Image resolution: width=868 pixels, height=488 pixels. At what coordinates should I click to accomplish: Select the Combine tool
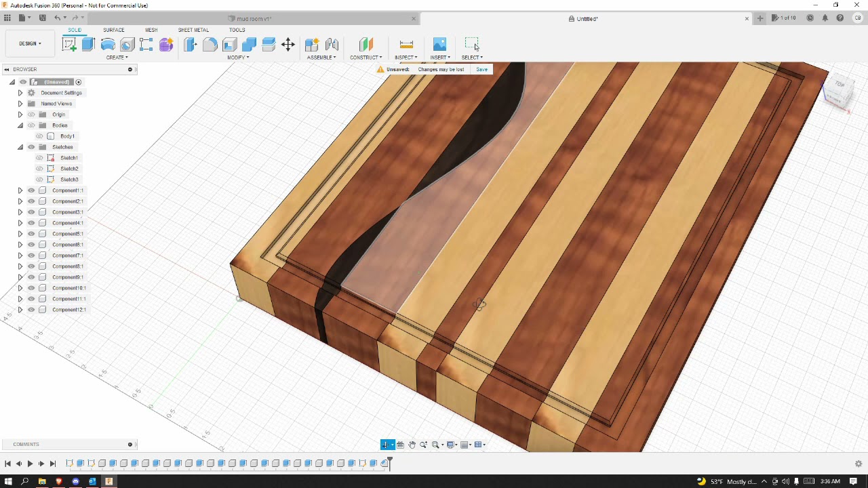249,45
